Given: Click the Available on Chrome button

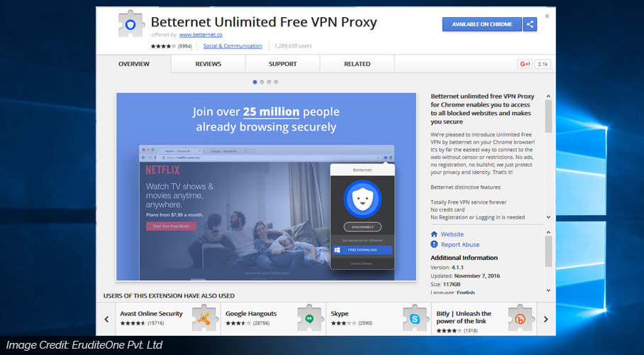Looking at the screenshot, I should pyautogui.click(x=482, y=24).
